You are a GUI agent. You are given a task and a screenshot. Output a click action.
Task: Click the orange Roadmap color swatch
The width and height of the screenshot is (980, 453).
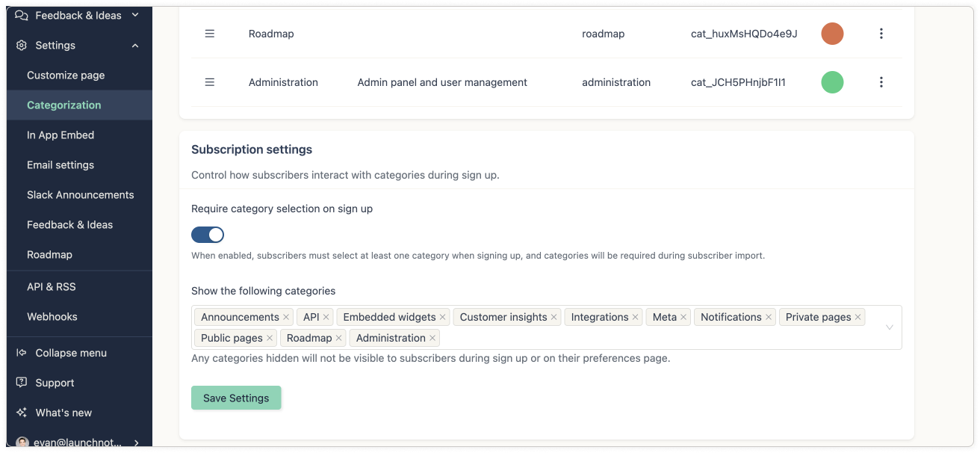click(x=832, y=34)
